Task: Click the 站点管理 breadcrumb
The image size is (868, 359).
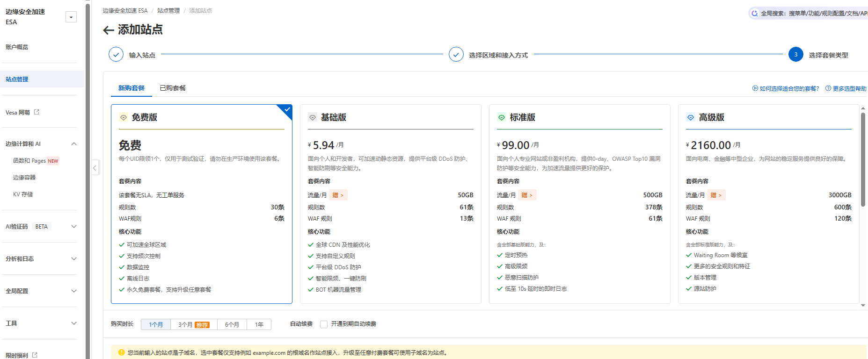Action: click(x=168, y=11)
